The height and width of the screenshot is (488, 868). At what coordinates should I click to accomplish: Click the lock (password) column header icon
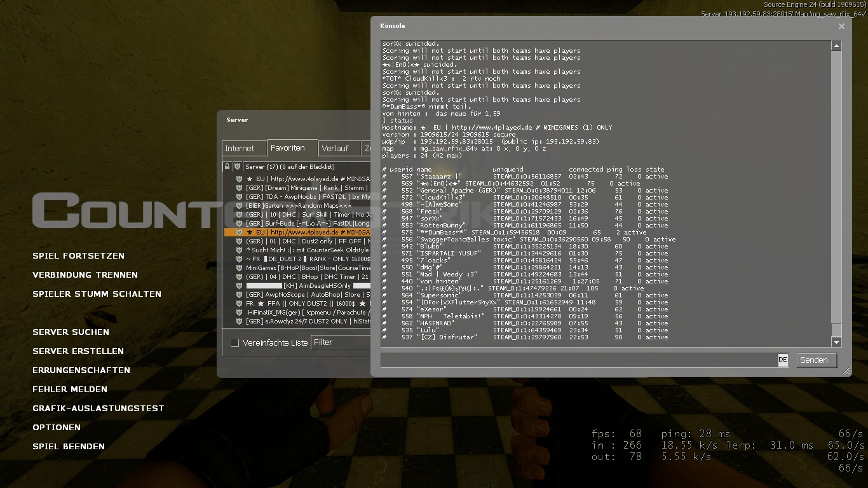pyautogui.click(x=227, y=166)
